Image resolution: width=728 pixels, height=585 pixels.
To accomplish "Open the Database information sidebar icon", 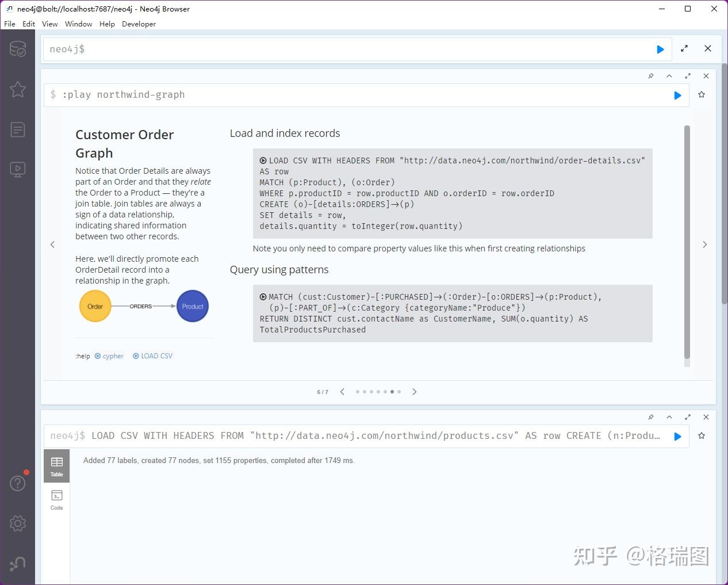I will [18, 49].
